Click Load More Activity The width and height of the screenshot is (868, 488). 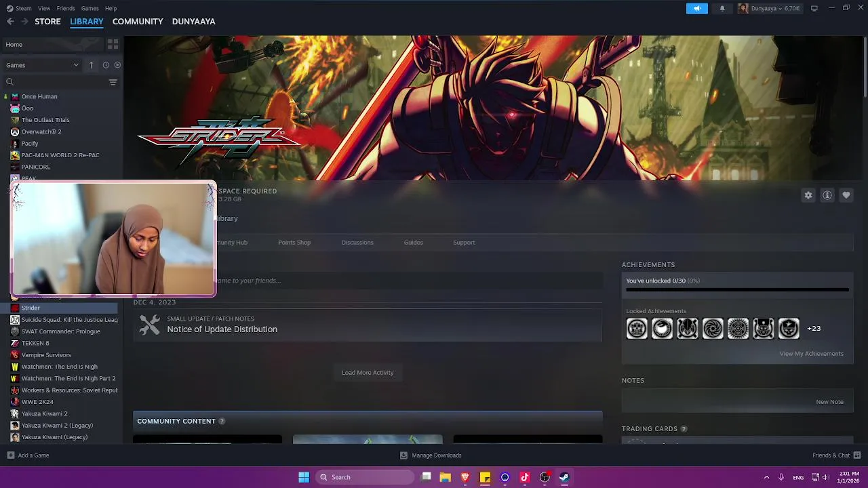(x=368, y=373)
